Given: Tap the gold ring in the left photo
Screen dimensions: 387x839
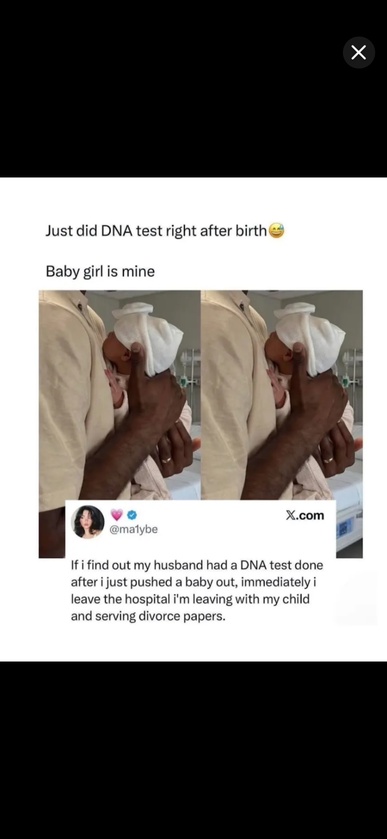Looking at the screenshot, I should click(167, 459).
